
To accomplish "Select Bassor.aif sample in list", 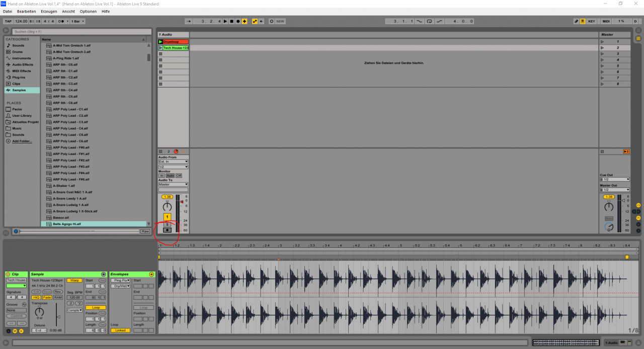I will click(61, 218).
